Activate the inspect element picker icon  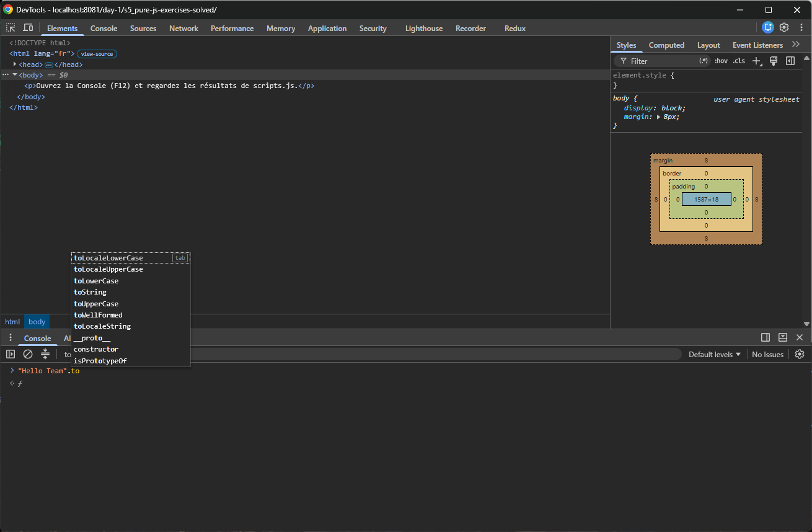11,28
